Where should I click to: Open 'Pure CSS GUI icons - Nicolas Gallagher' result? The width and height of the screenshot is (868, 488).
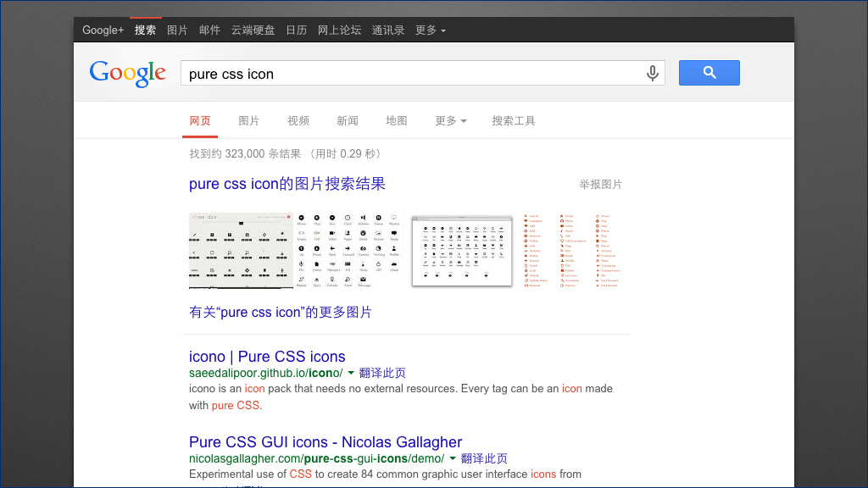(x=325, y=442)
